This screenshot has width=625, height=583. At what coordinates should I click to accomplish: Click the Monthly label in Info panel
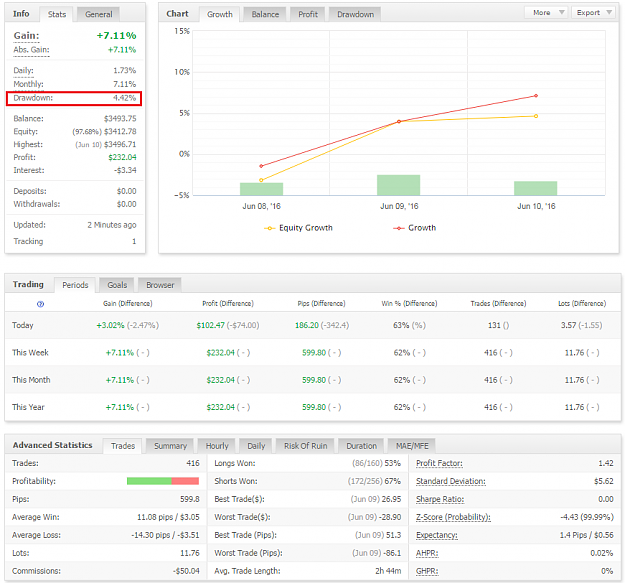coord(28,84)
